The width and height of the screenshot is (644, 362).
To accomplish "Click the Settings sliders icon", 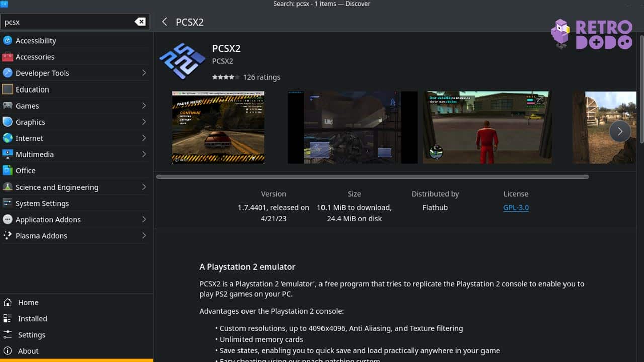I will (x=7, y=335).
